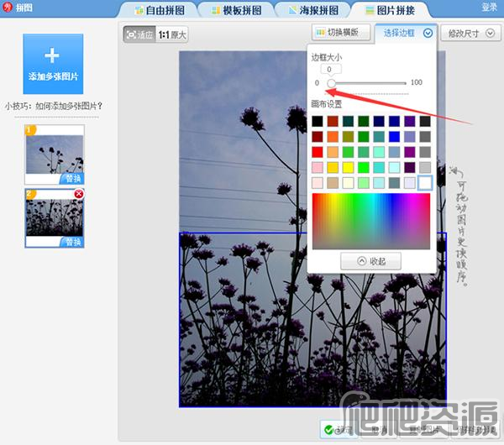Select the 适应 fit-to-view toggle
This screenshot has height=445, width=504.
139,35
